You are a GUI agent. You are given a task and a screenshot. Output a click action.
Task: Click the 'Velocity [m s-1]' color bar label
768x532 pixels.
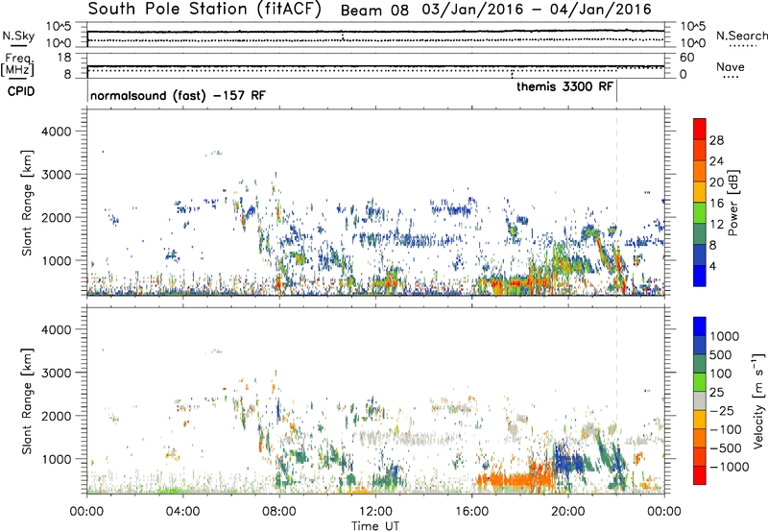click(758, 400)
